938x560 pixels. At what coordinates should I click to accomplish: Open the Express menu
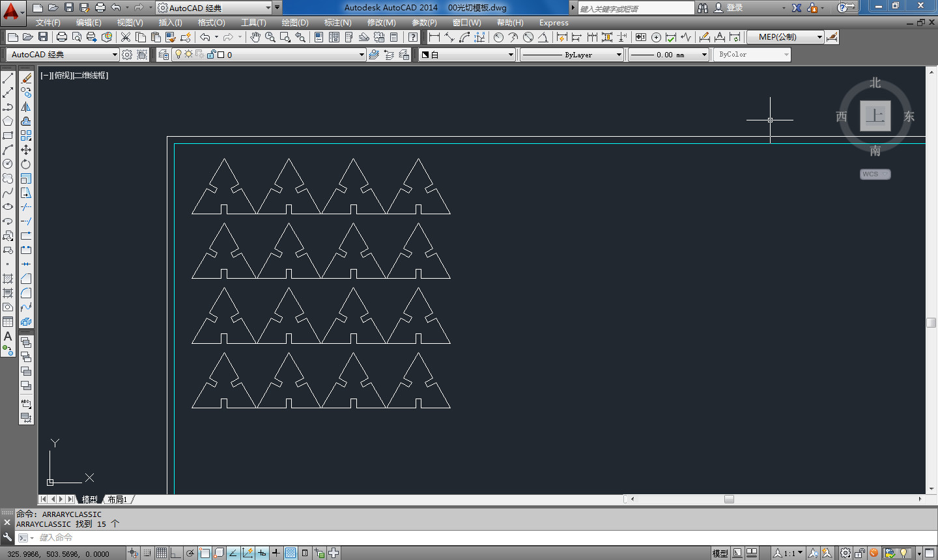pyautogui.click(x=554, y=23)
